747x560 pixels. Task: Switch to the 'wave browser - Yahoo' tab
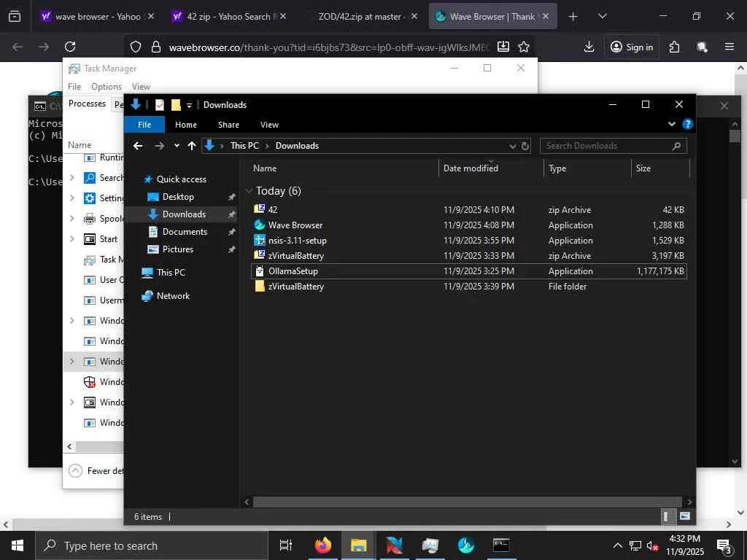(98, 16)
